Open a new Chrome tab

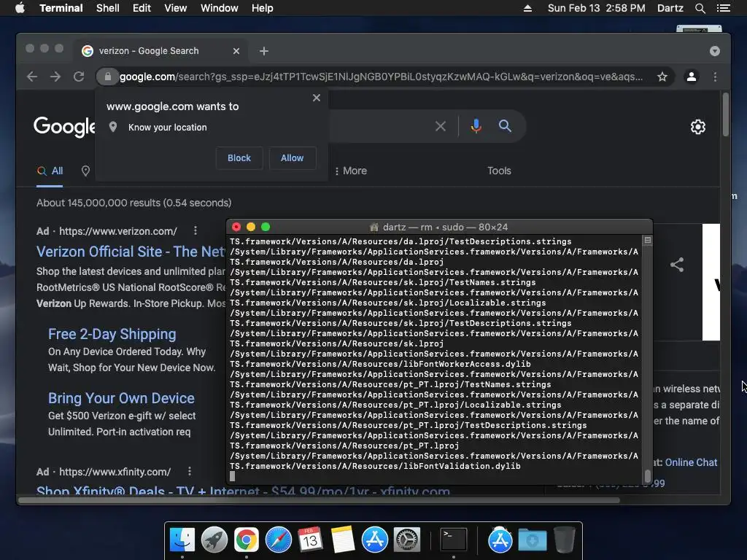click(264, 51)
